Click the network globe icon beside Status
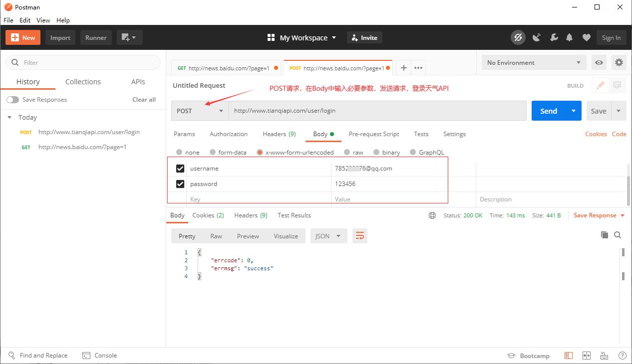 [x=432, y=215]
